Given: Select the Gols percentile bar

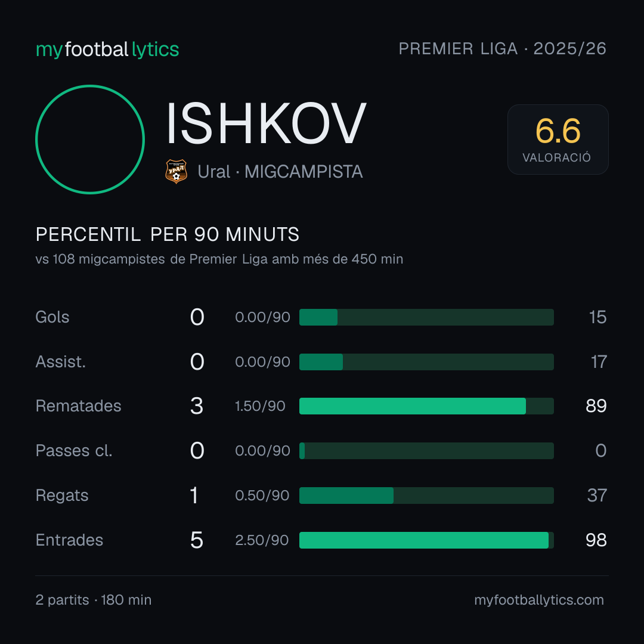Looking at the screenshot, I should coord(426,317).
